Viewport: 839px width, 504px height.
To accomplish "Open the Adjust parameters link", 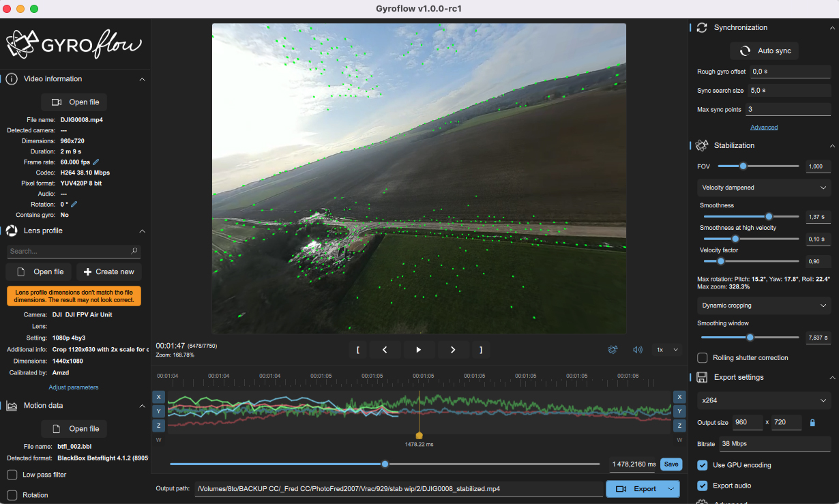I will [74, 387].
